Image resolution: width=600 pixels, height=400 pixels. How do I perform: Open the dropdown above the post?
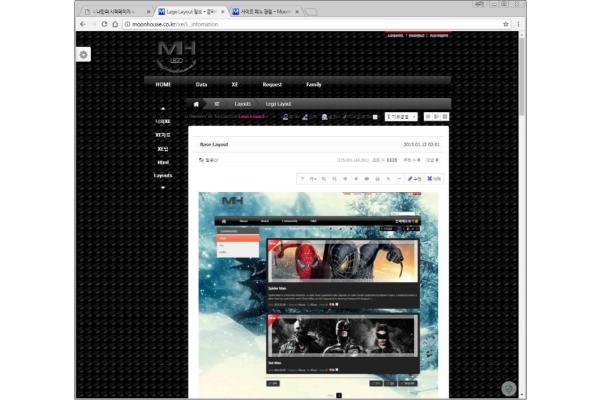(401, 117)
